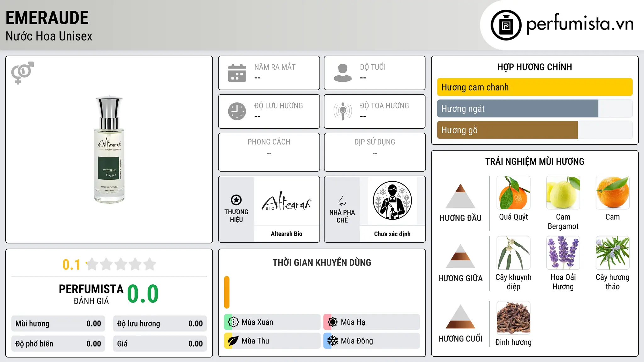Click the Năm ra mắt label
Screen dimensions: 644x362
(x=275, y=67)
